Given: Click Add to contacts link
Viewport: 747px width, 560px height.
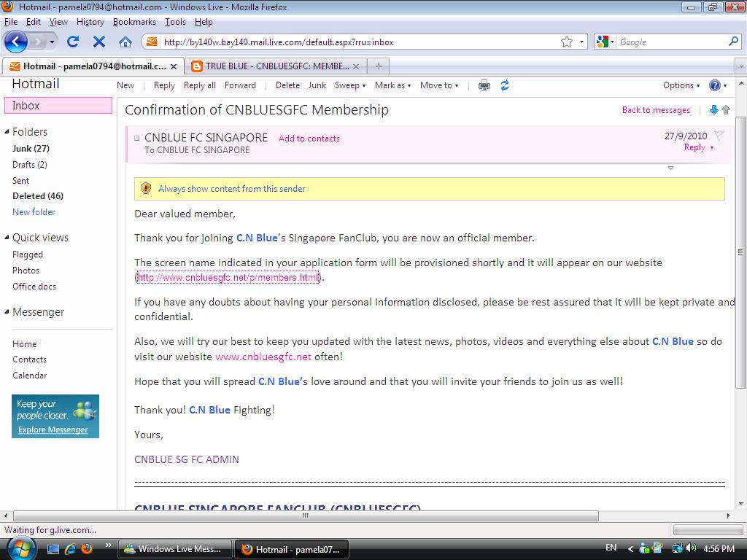Looking at the screenshot, I should [x=309, y=139].
